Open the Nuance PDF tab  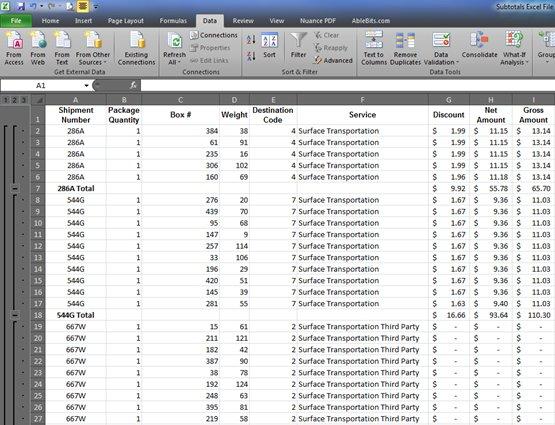pos(317,21)
